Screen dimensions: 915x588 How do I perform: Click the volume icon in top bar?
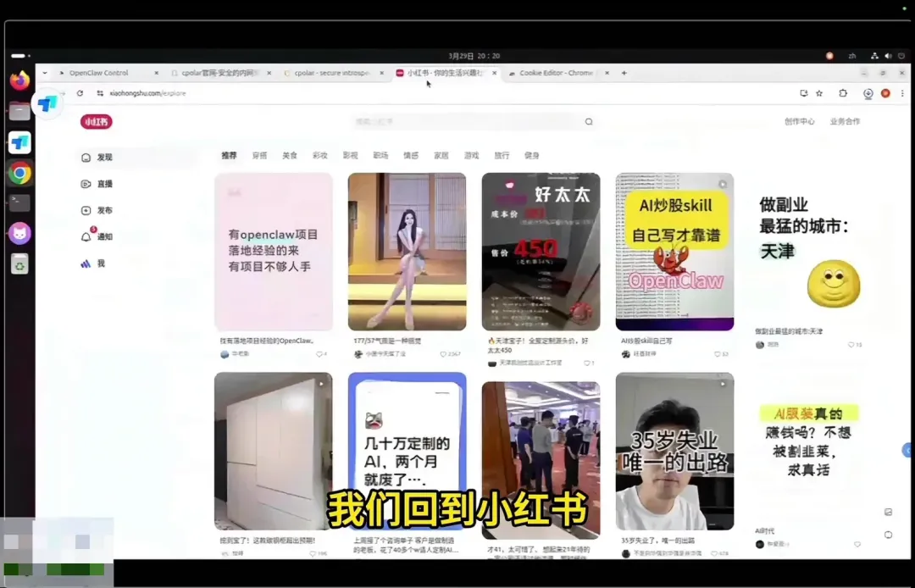[x=888, y=56]
